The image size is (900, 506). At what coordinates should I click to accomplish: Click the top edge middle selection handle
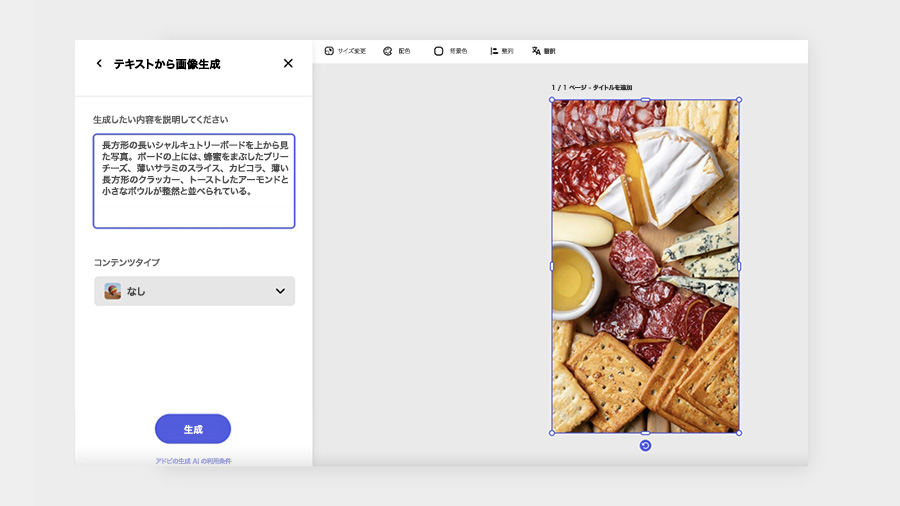coord(645,100)
